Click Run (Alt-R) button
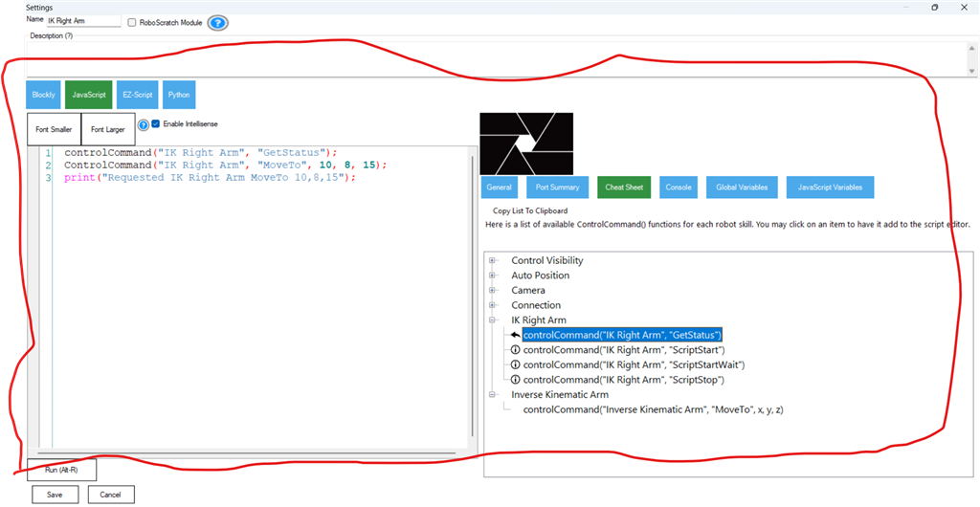 pos(61,470)
